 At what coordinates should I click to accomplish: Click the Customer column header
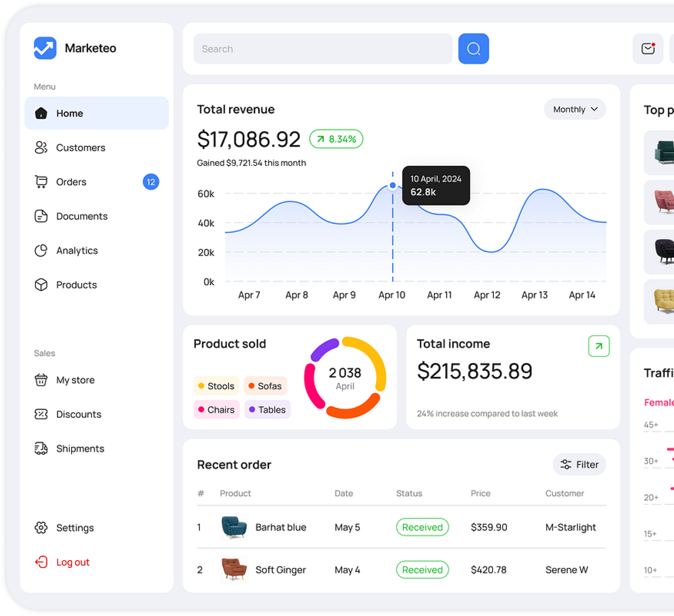pos(565,493)
